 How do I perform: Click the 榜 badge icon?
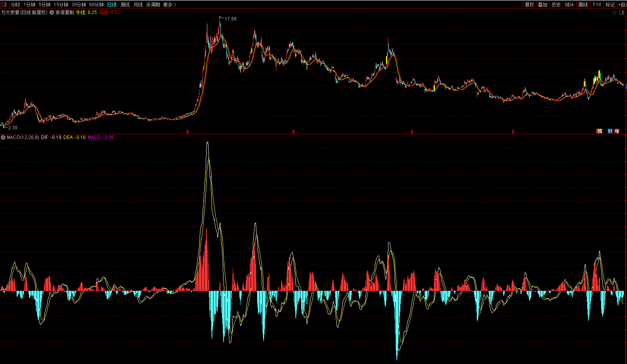(x=599, y=131)
